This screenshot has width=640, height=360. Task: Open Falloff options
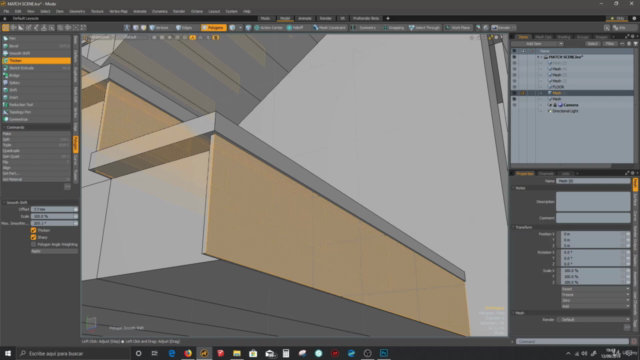[296, 27]
